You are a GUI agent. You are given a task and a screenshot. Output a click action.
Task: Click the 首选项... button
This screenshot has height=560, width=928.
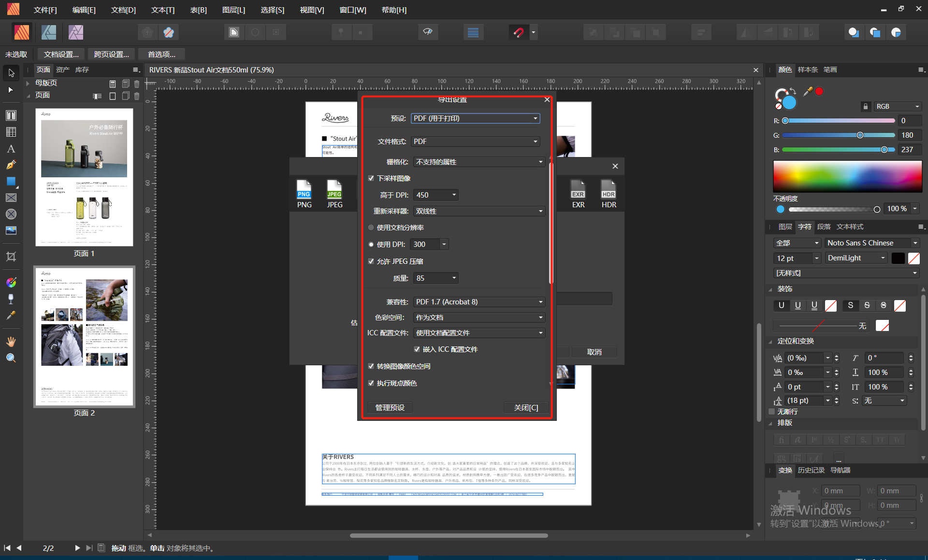point(161,54)
